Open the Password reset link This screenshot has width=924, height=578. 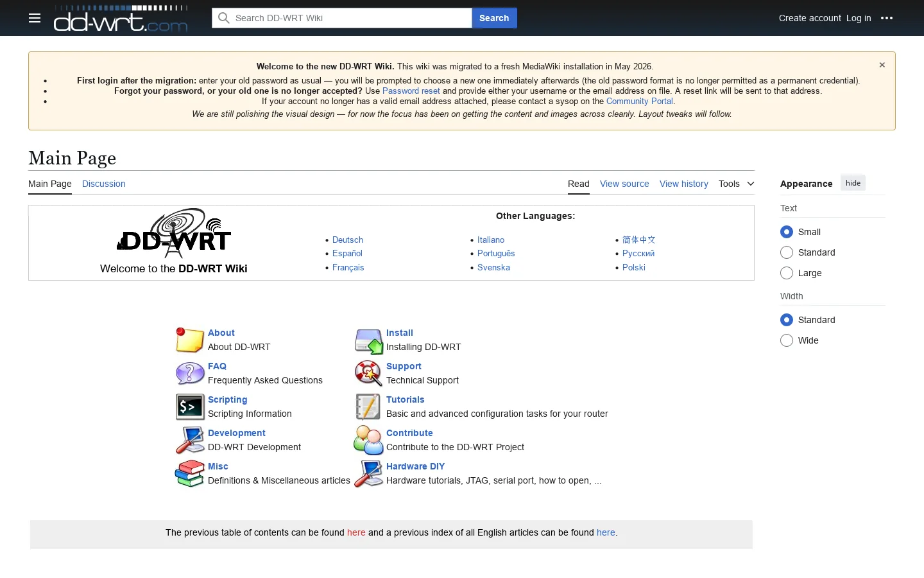[411, 91]
